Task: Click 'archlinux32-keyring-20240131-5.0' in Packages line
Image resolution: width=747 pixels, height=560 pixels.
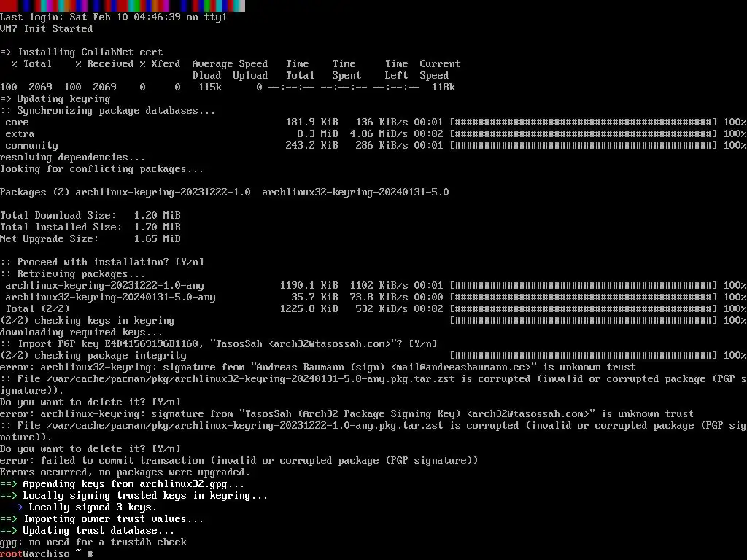Action: pyautogui.click(x=355, y=192)
